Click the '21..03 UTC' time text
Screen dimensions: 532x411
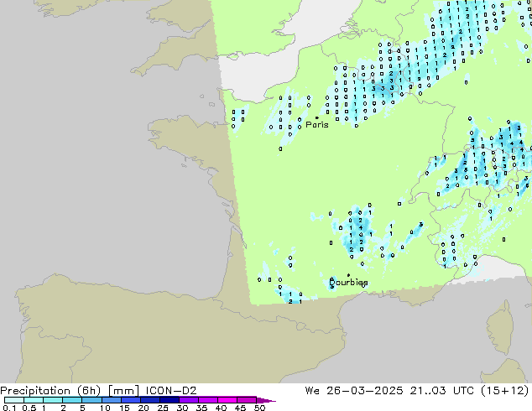441,391
